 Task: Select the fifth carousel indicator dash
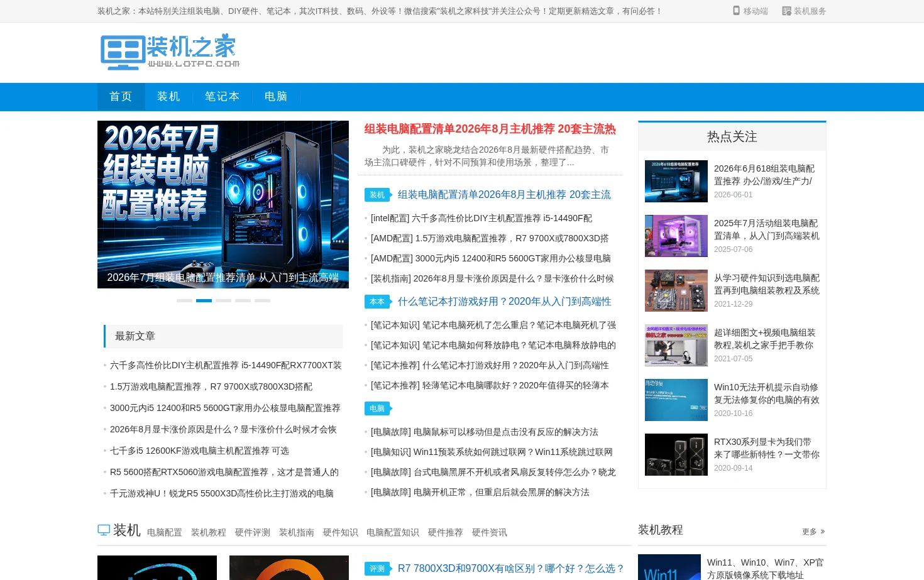[x=262, y=300]
